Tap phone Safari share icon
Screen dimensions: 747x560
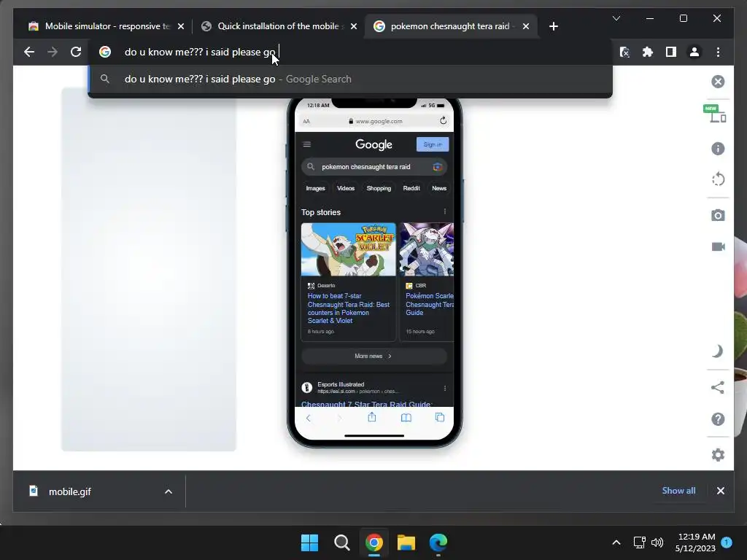point(372,417)
